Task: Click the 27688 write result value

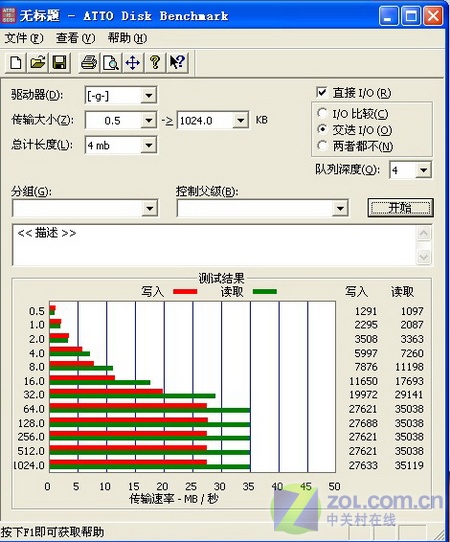Action: (x=363, y=423)
